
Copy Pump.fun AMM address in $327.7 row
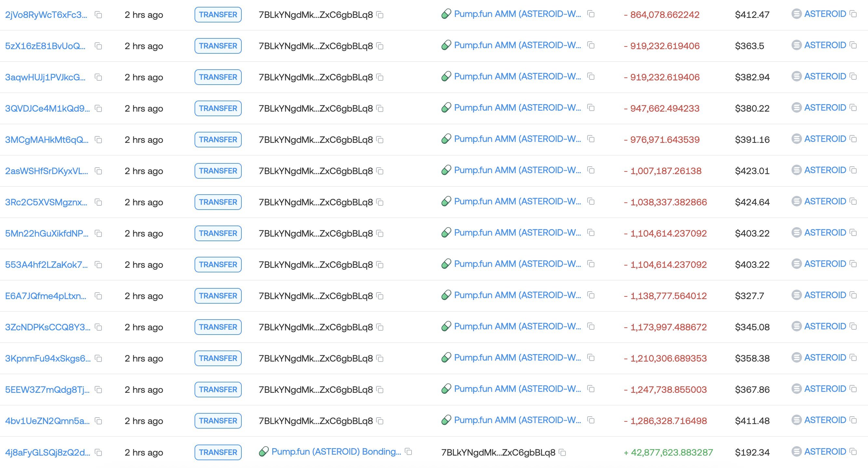tap(591, 295)
